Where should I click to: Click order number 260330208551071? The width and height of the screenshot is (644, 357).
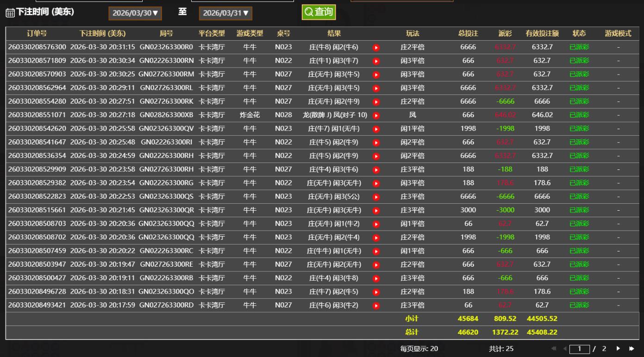coord(37,115)
